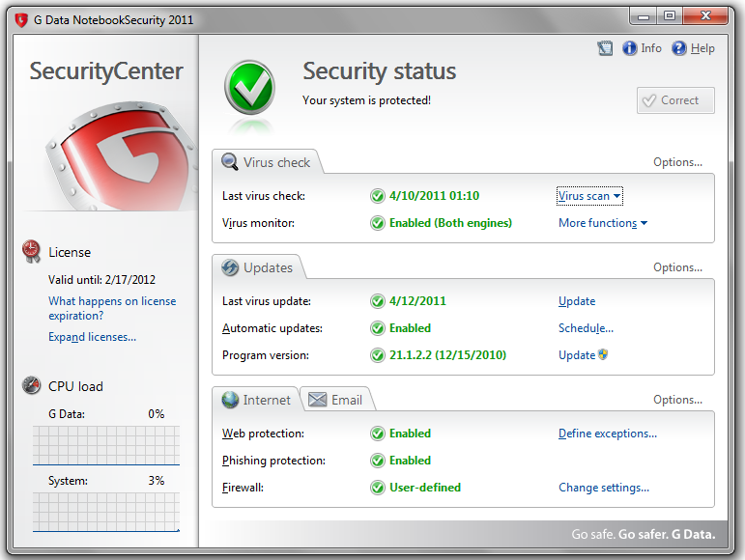Open the Schedule link for automatic updates
This screenshot has width=745, height=560.
pos(586,328)
